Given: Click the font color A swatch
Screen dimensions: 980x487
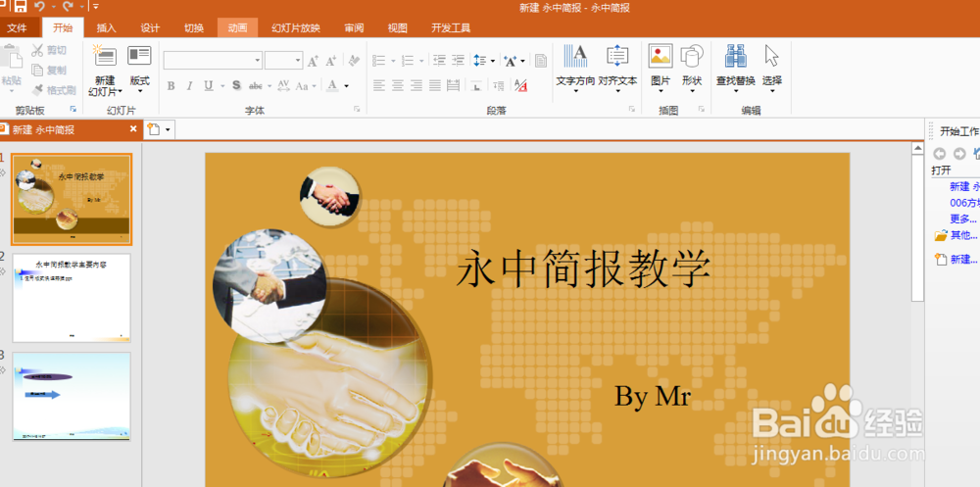Looking at the screenshot, I should 332,85.
